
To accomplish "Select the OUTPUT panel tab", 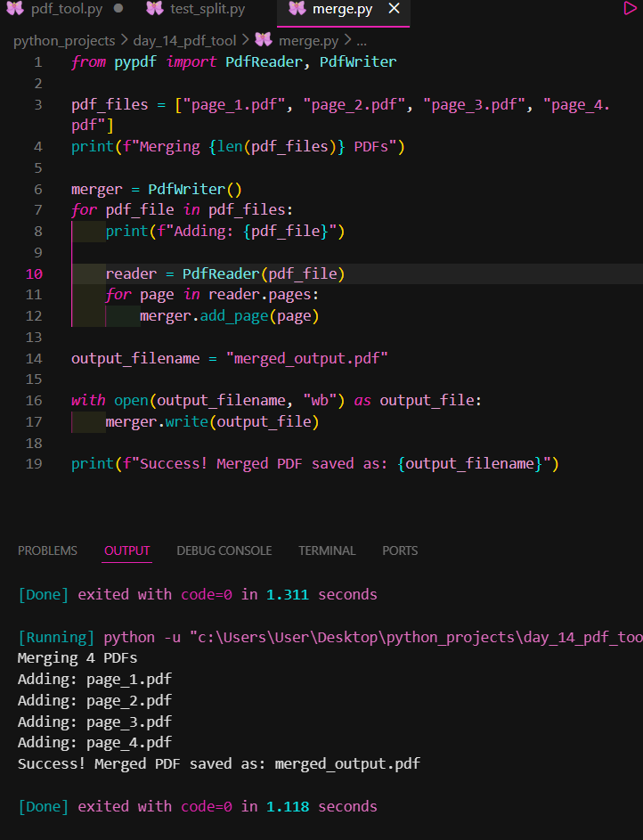I will (x=126, y=550).
